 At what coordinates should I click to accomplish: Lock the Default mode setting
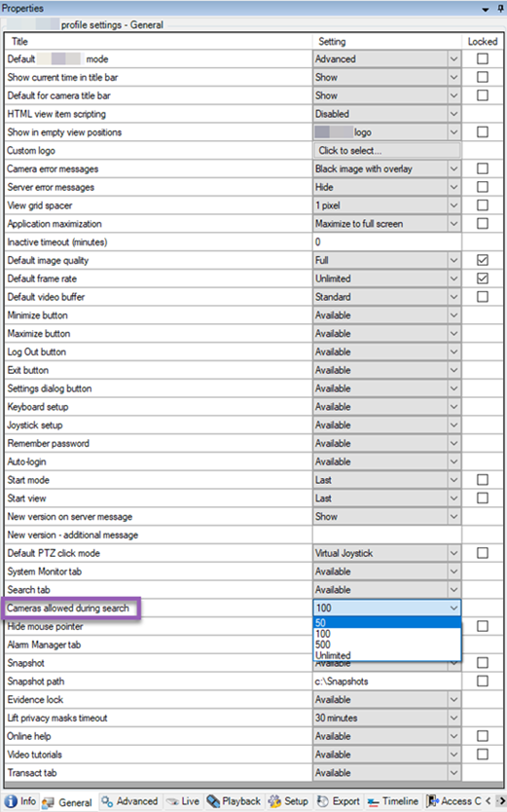[x=482, y=58]
